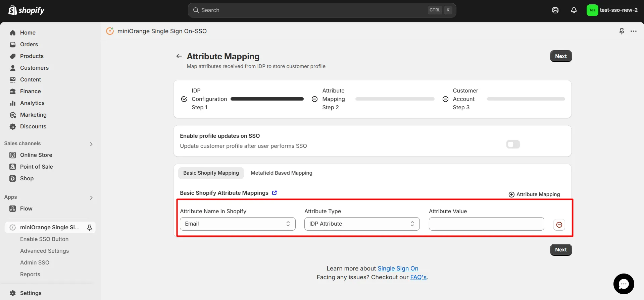Click the Shopify logo

point(26,10)
